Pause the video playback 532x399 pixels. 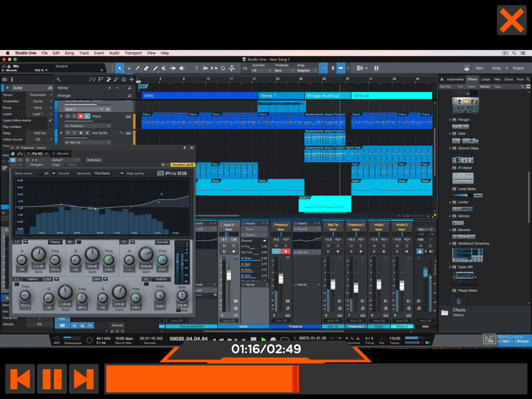point(52,379)
